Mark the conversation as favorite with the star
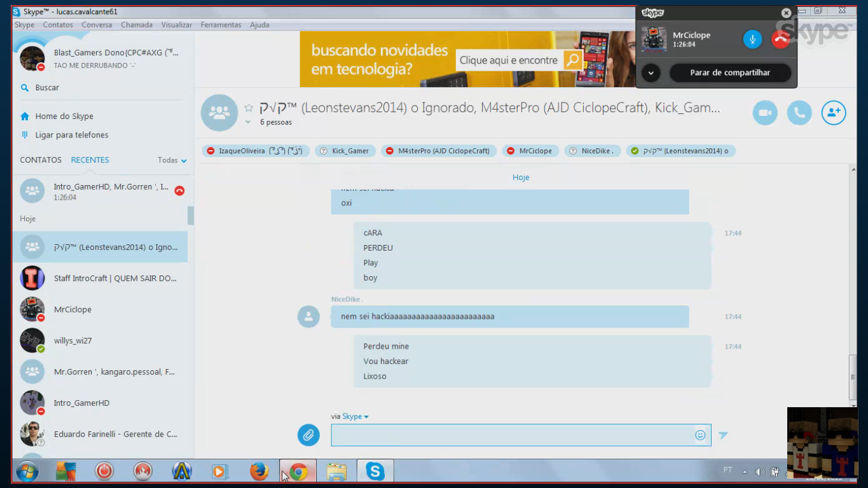The image size is (868, 488). 249,108
